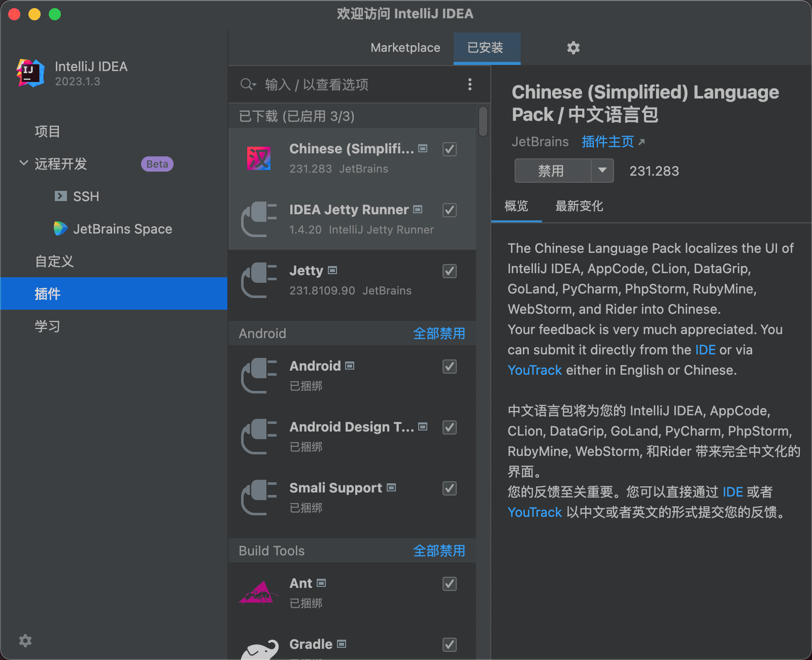Image resolution: width=812 pixels, height=660 pixels.
Task: Open the bottom-left settings gear
Action: coord(25,641)
